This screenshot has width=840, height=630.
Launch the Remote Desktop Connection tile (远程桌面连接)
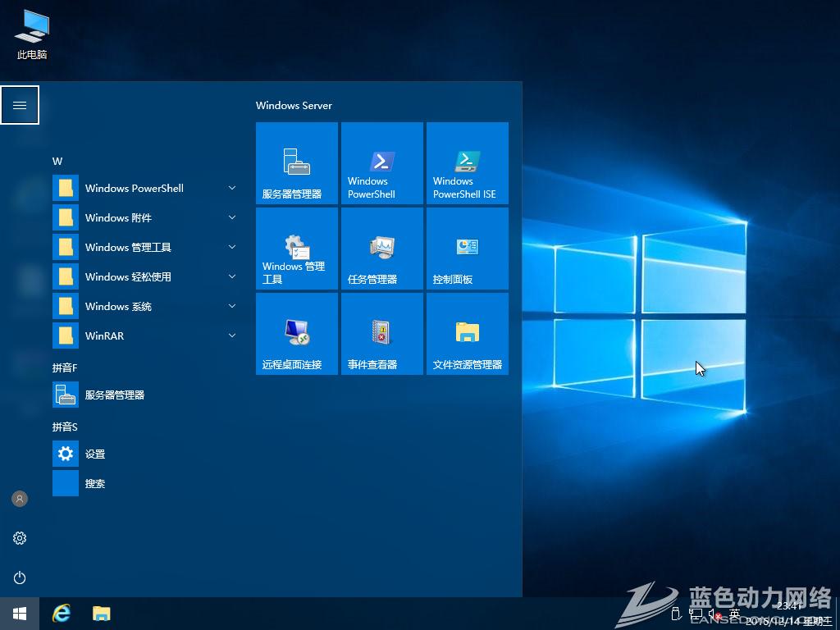click(x=296, y=334)
